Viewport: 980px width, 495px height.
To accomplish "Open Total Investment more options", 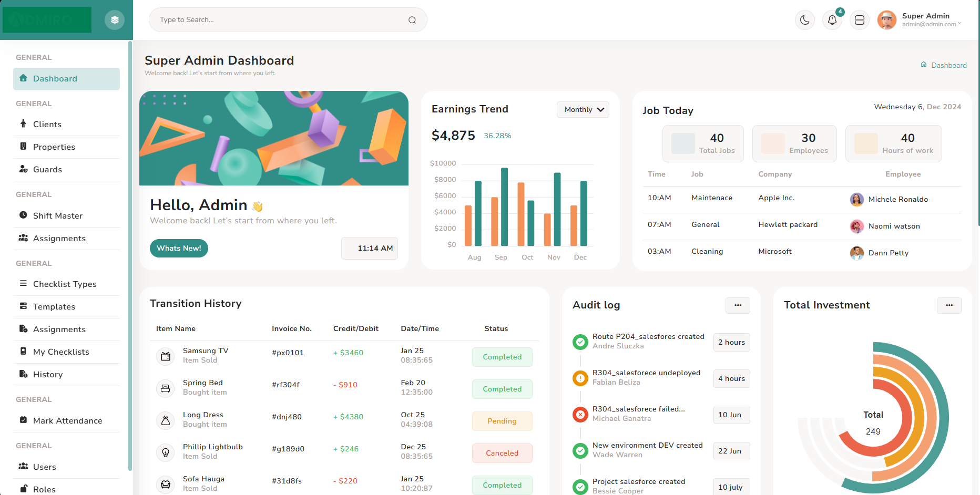I will click(949, 305).
